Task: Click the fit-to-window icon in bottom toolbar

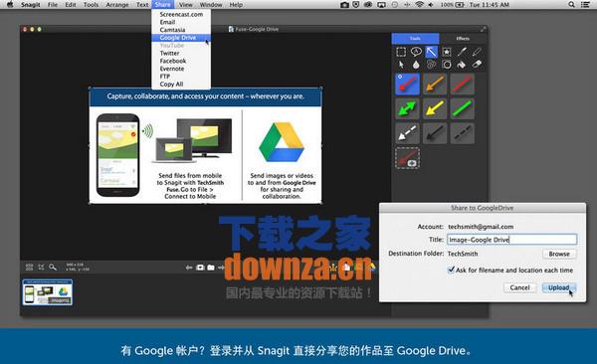Action: pos(41,267)
